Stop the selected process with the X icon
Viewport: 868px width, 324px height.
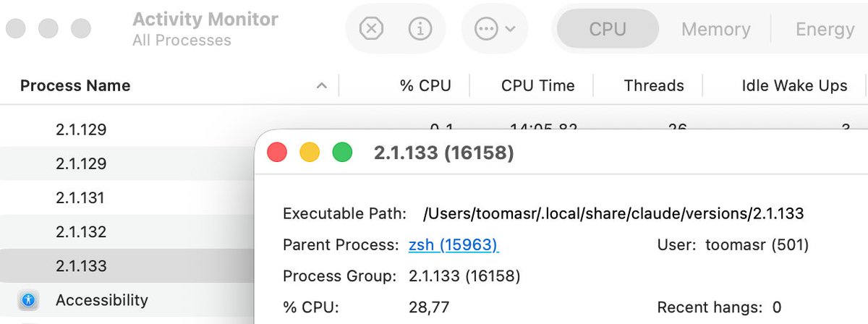point(371,29)
